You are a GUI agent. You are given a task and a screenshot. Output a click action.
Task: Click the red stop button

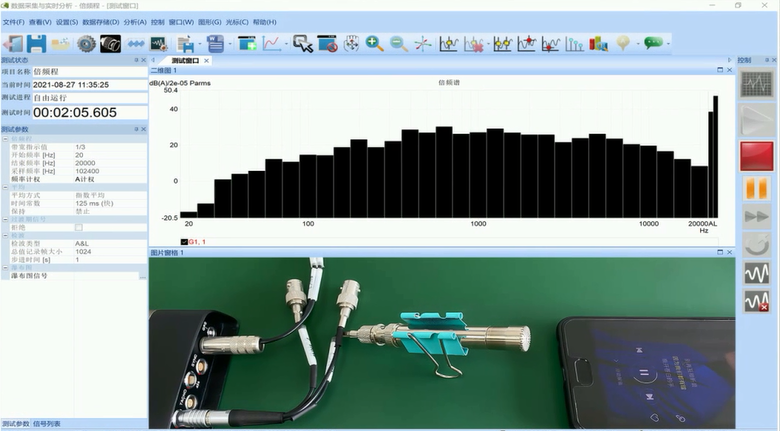coord(757,156)
